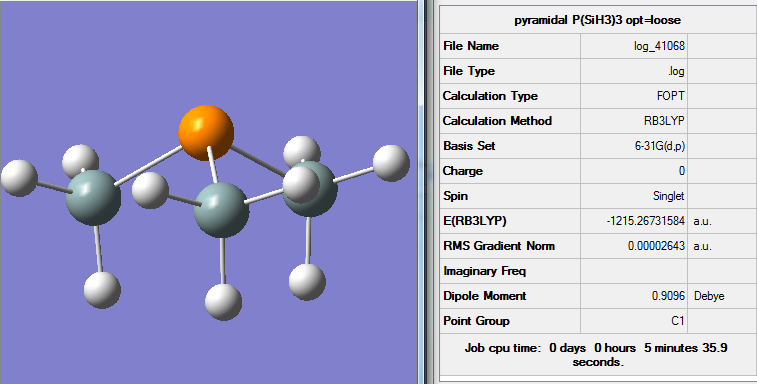Click the 'File Name' label

click(471, 46)
